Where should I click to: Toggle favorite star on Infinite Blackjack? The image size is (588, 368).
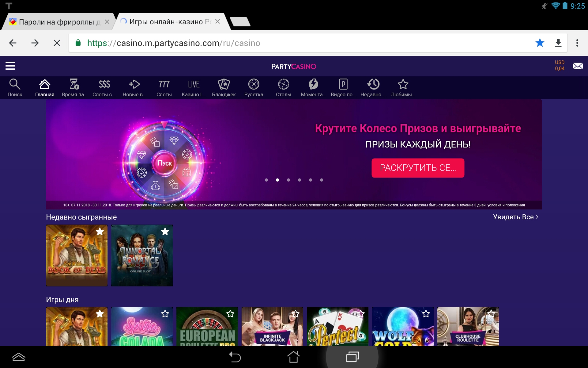coord(296,314)
